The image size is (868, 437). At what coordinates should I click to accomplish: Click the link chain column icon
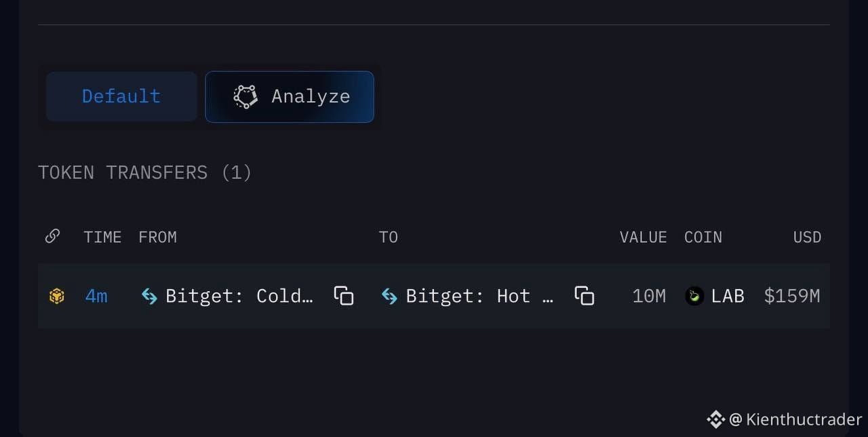click(52, 236)
